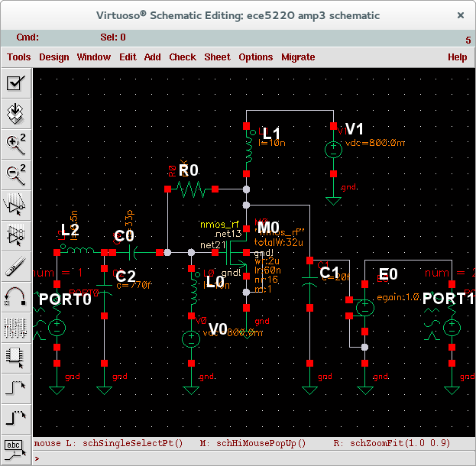Viewport: 476px width, 466px height.
Task: Select the Copy tool
Action: pyautogui.click(x=16, y=236)
